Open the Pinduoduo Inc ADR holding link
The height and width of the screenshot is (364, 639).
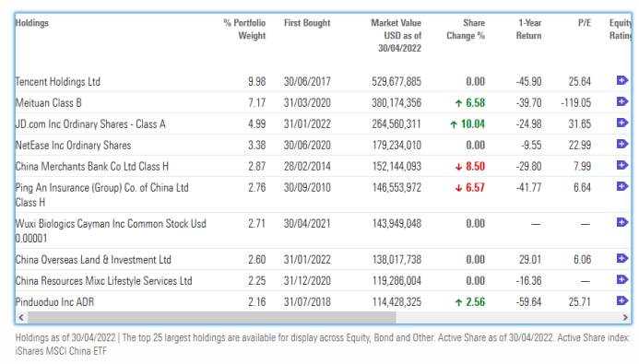(54, 302)
